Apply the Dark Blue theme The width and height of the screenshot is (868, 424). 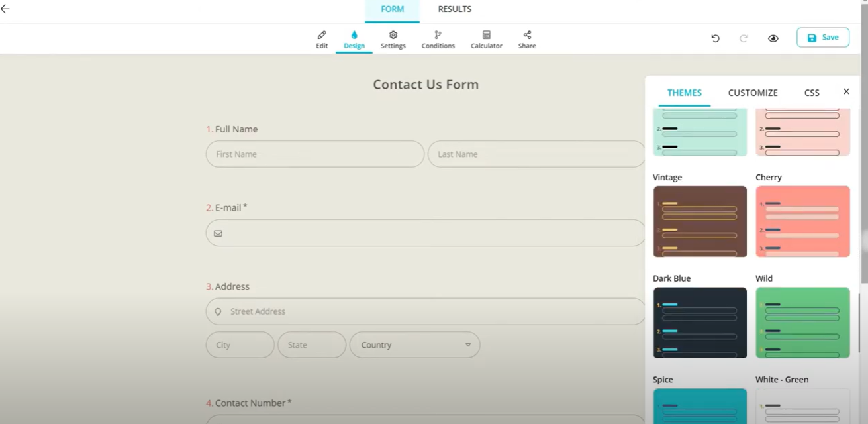[700, 322]
